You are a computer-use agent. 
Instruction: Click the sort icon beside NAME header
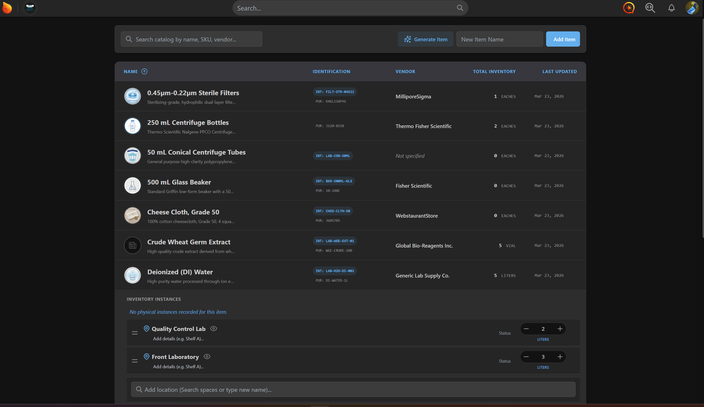click(144, 71)
